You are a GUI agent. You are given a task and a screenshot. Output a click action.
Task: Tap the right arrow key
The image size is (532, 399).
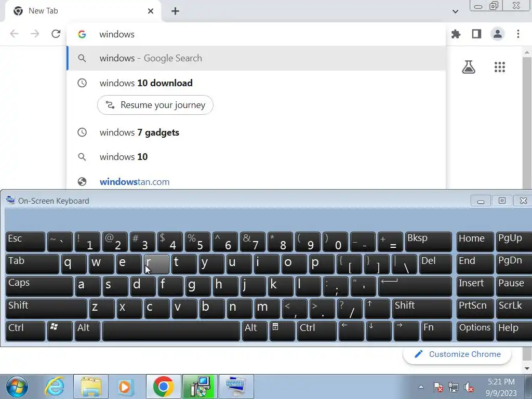coord(406,331)
